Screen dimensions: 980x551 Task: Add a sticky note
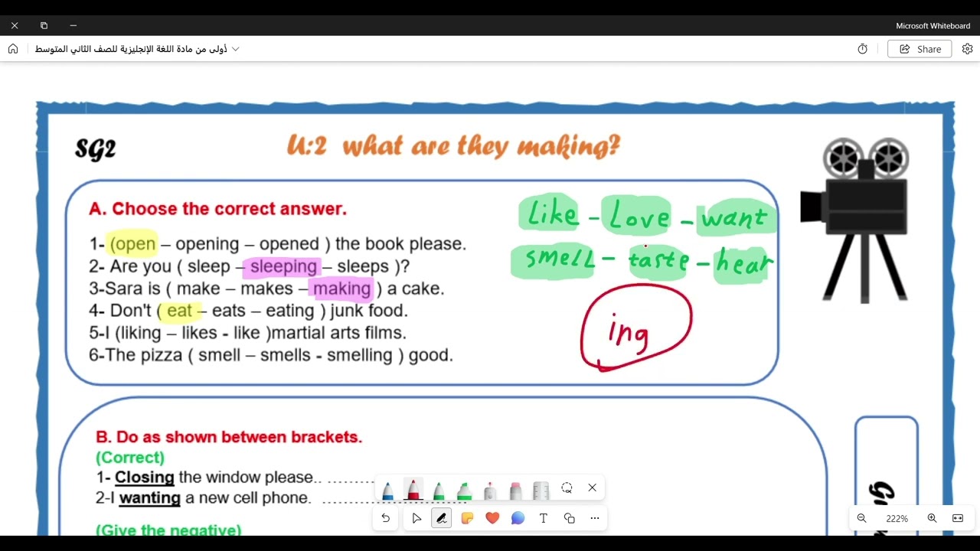point(467,518)
